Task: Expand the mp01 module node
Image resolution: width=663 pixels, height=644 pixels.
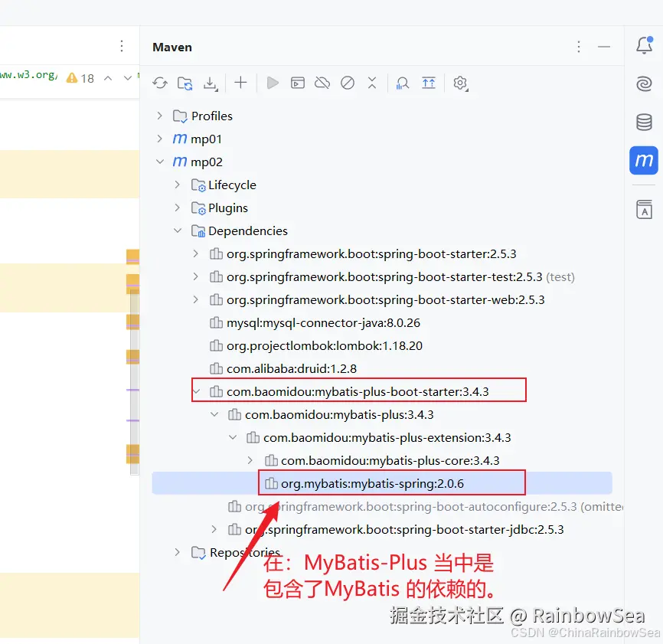Action: tap(159, 139)
